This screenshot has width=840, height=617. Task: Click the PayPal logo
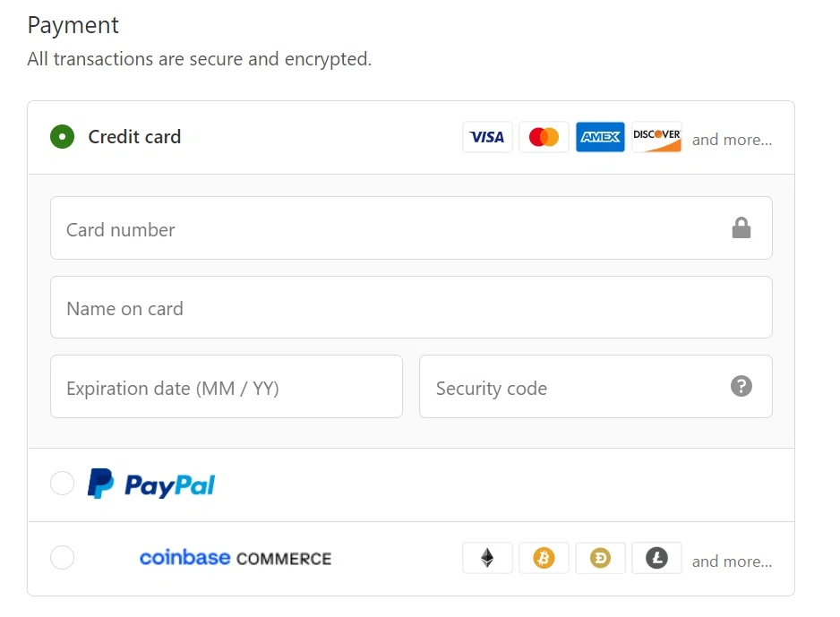151,484
